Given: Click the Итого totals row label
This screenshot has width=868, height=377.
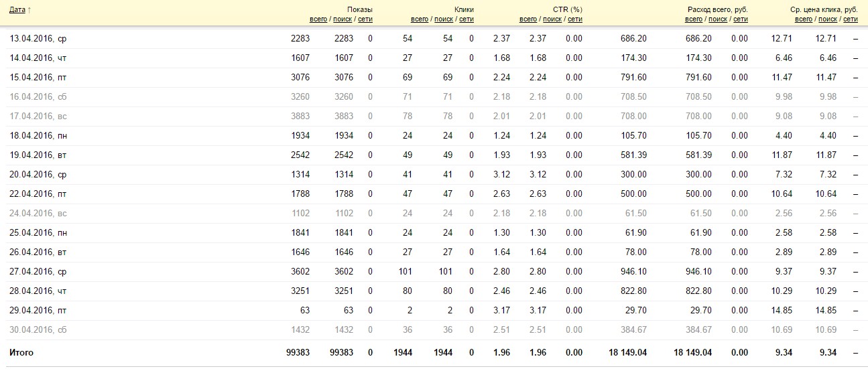Looking at the screenshot, I should (21, 353).
